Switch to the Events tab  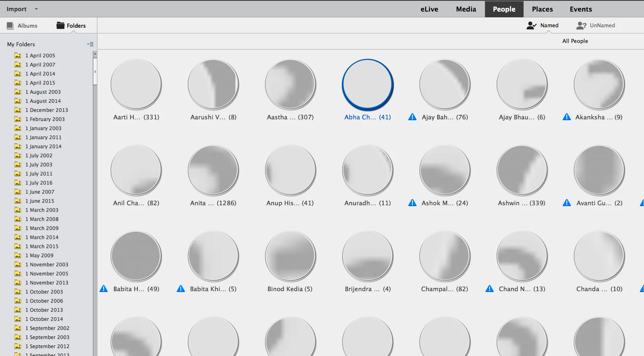point(581,9)
